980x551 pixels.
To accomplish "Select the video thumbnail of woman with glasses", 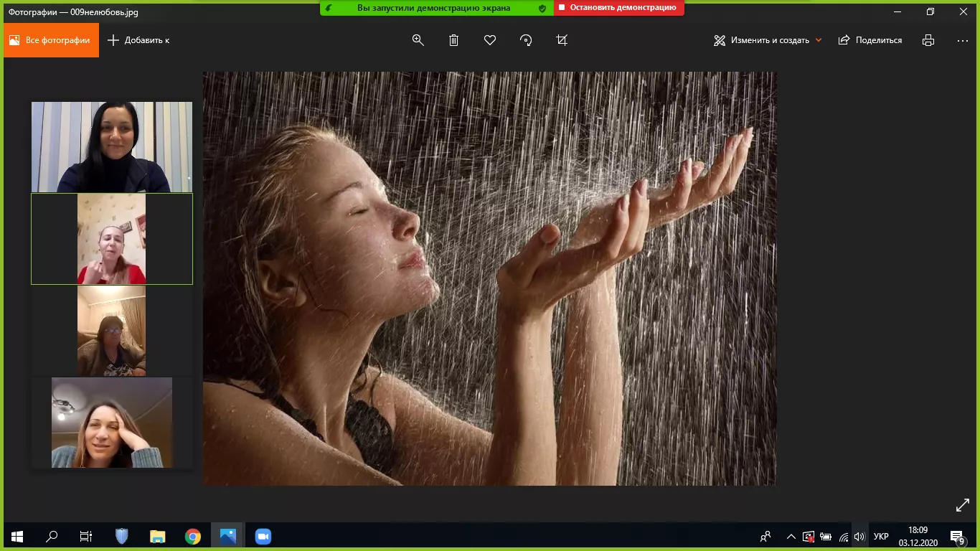I will pos(112,331).
